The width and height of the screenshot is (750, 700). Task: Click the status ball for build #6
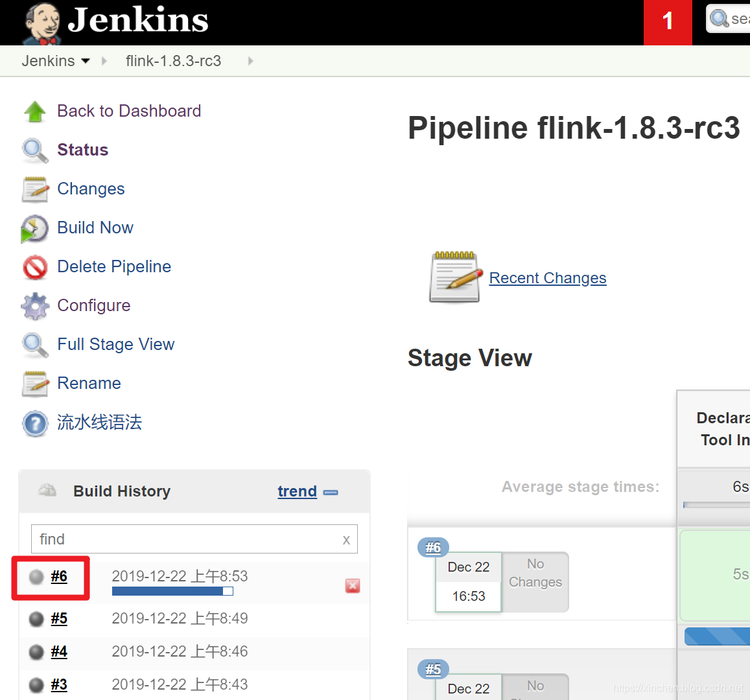[36, 577]
